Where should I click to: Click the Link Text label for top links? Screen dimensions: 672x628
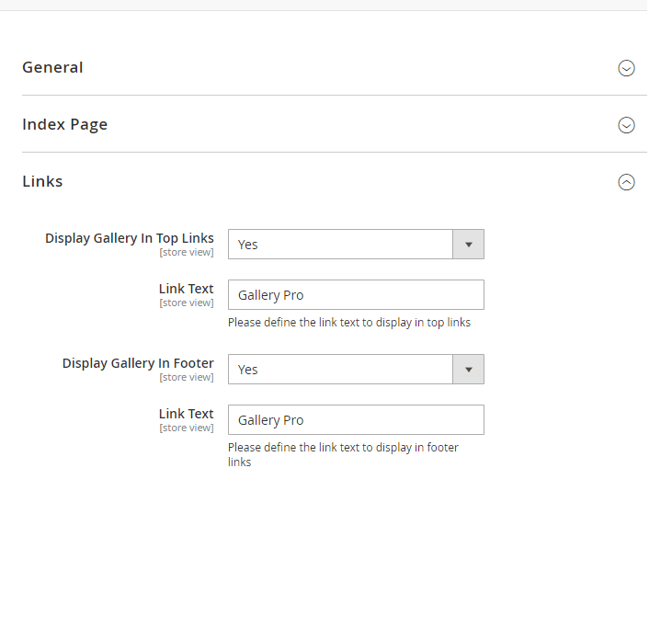tap(186, 289)
